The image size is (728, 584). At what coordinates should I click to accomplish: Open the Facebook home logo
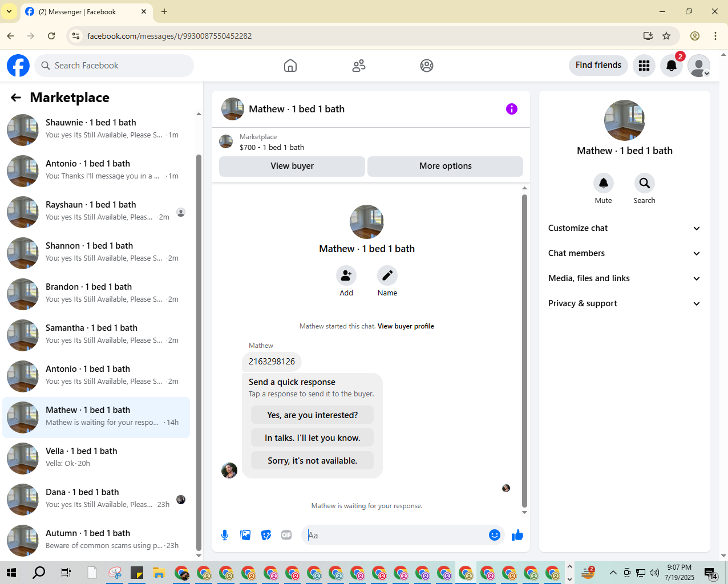click(x=18, y=66)
